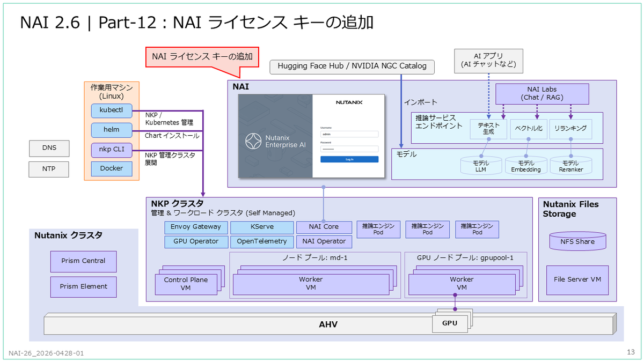Click Worker VM in node pool md-1

click(x=311, y=284)
